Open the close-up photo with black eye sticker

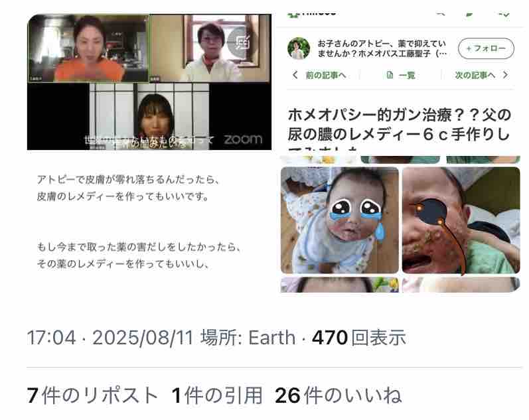(461, 220)
